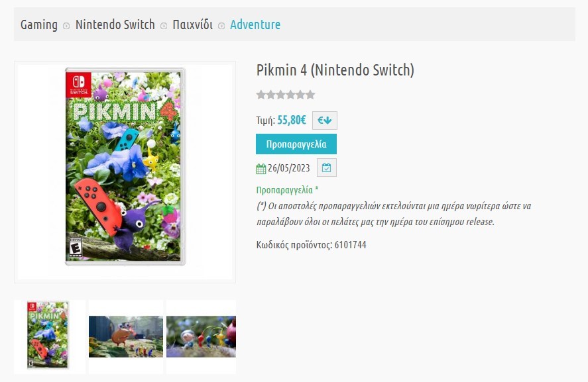Viewport: 588px width, 382px height.
Task: Click the Pikmin 4 (Nintendo Switch) title
Action: (x=335, y=70)
